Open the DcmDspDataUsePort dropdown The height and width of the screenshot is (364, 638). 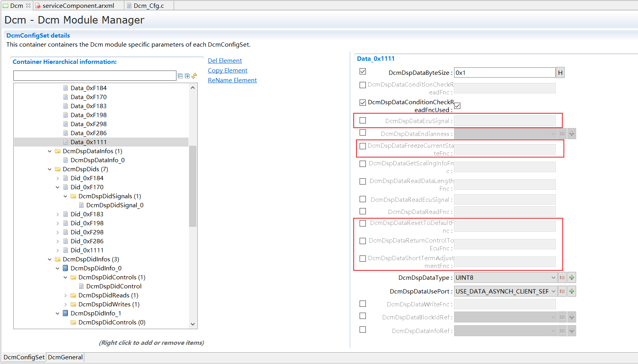tap(553, 291)
